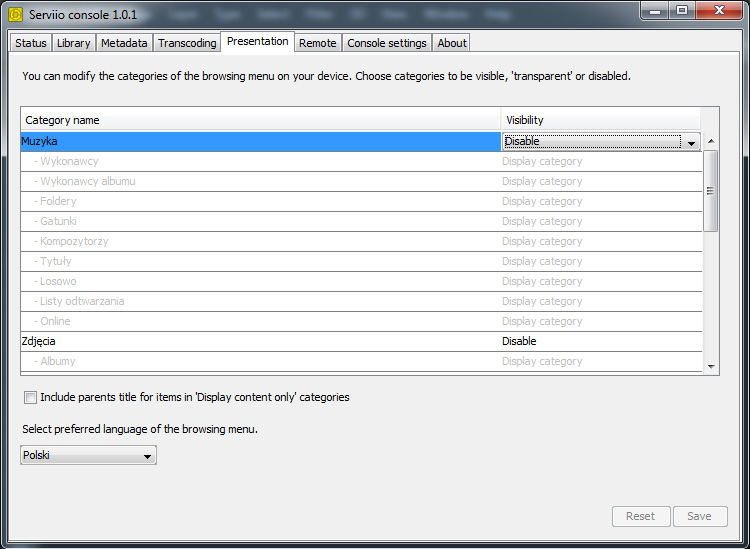Click the scroll down arrow of category list
The image size is (750, 549).
pos(711,366)
